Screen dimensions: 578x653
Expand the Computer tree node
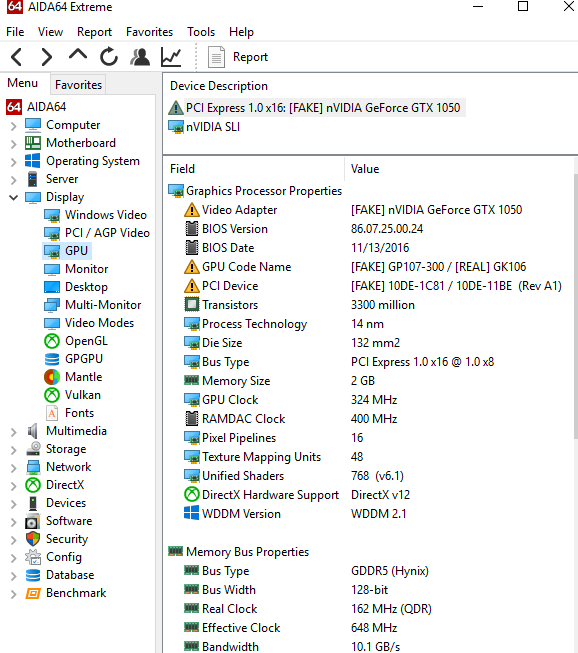pyautogui.click(x=13, y=125)
